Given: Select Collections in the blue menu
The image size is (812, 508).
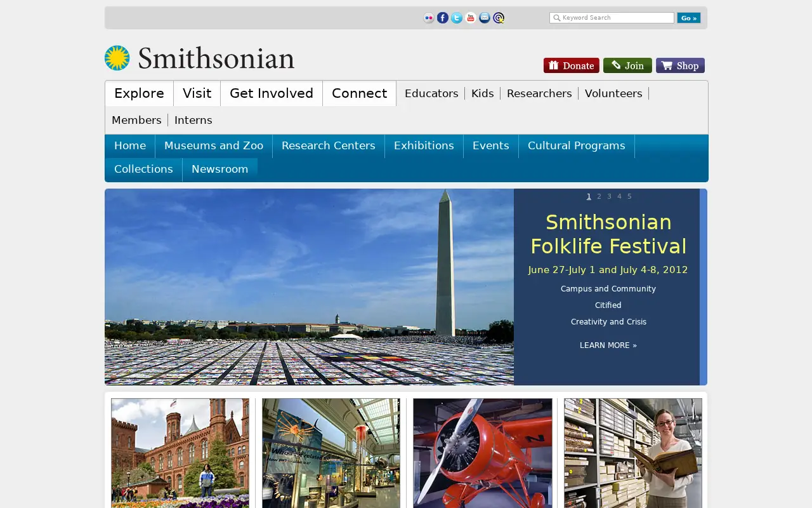Looking at the screenshot, I should [143, 170].
